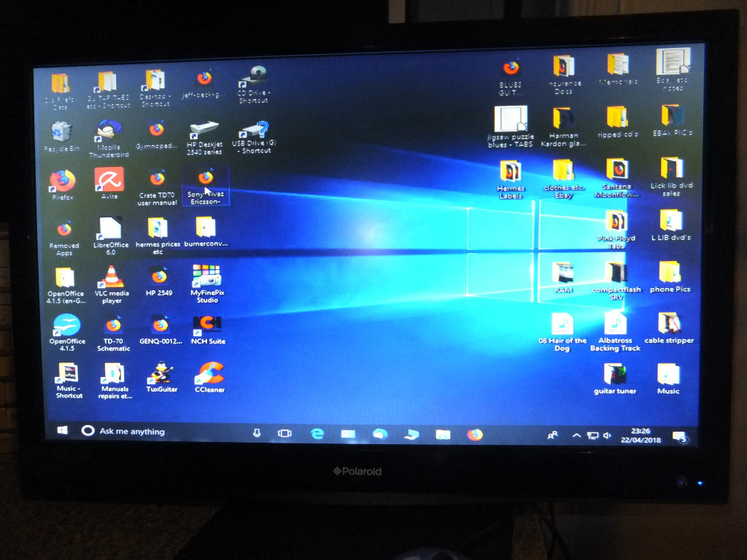
Task: Open the Manuals repairs folder shortcut
Action: pos(115,381)
